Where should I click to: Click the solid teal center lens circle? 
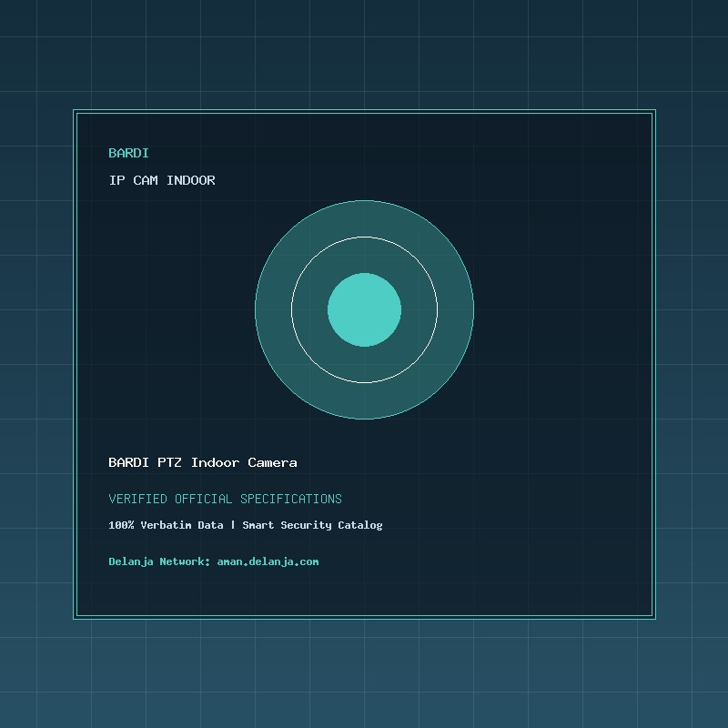[x=365, y=309]
